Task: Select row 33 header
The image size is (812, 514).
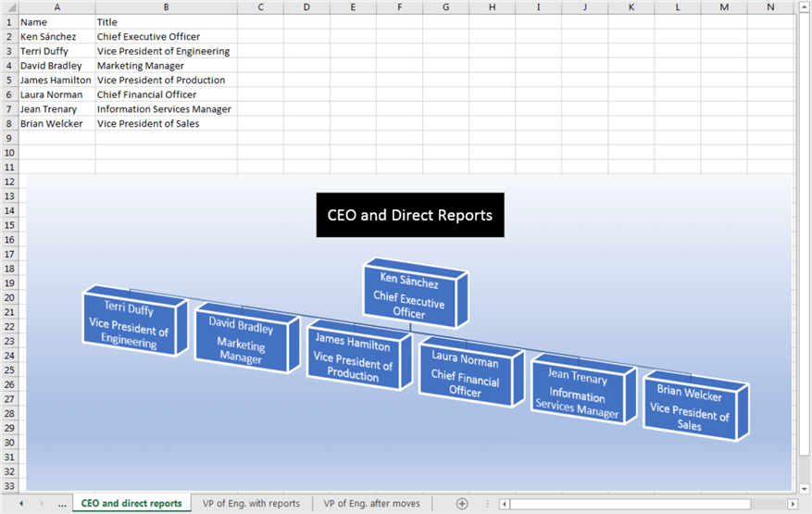Action: click(x=9, y=486)
